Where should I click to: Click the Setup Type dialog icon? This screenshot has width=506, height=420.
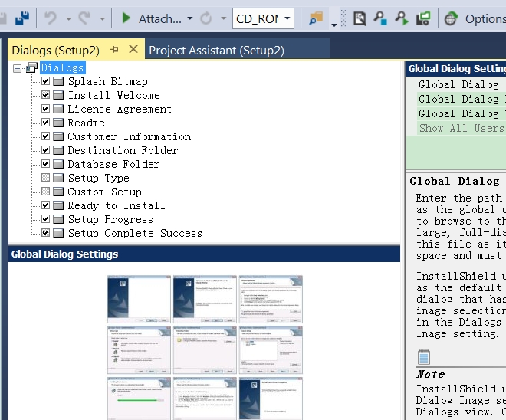58,178
